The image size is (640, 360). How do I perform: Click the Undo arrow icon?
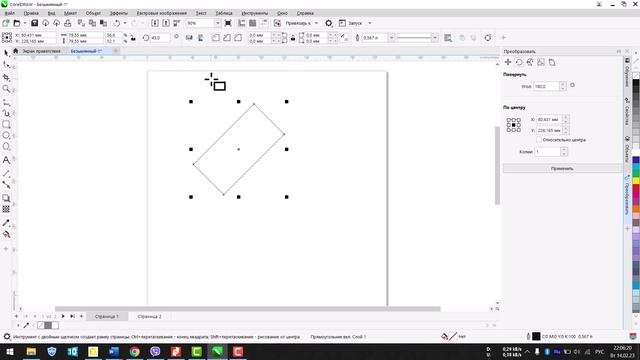coord(117,23)
